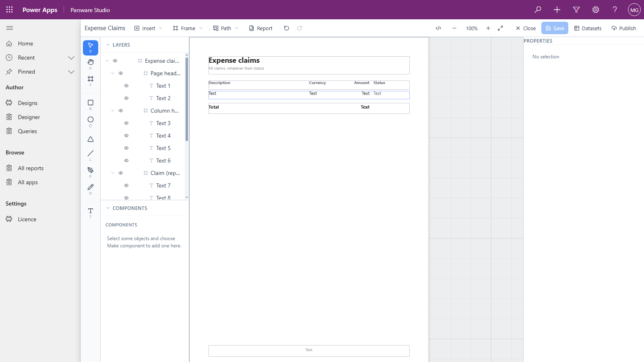This screenshot has width=644, height=362.
Task: Zoom out with the minus icon
Action: click(454, 28)
